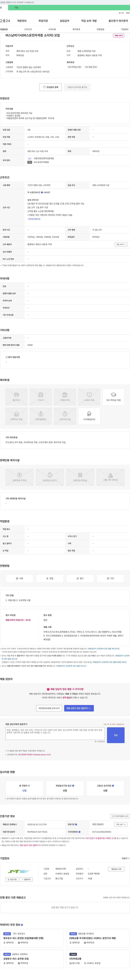
Task: Jump to the 전형방법 section tab
Action: point(100,29)
